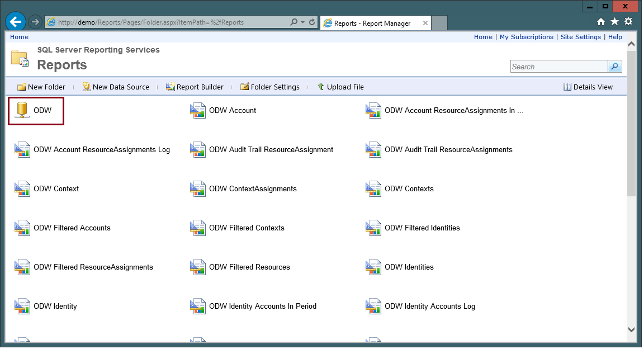
Task: Click the ODW Filtered Accounts report icon
Action: point(22,228)
